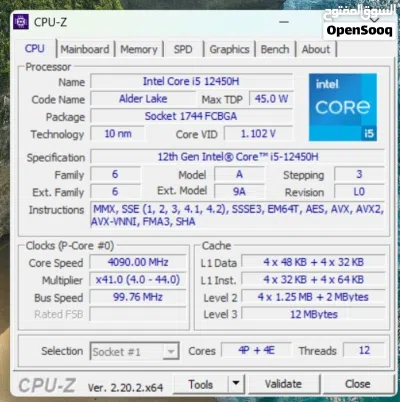
Task: Click the Core Speed 4090.00 MHz value
Action: 138,262
